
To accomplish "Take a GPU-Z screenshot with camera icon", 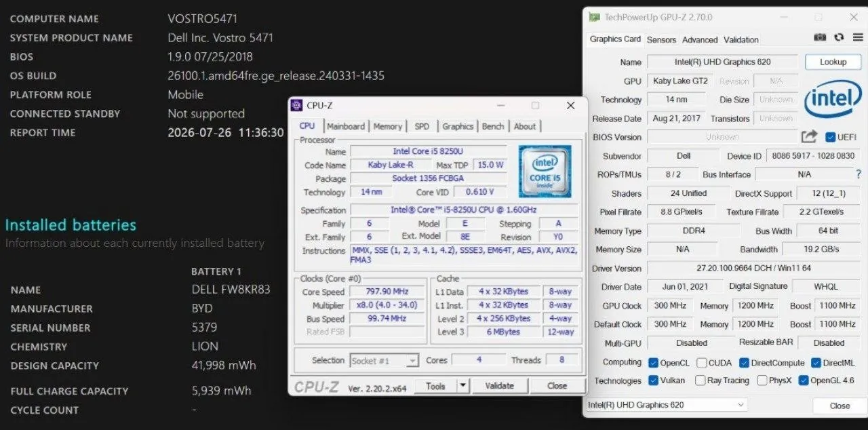I will (820, 38).
